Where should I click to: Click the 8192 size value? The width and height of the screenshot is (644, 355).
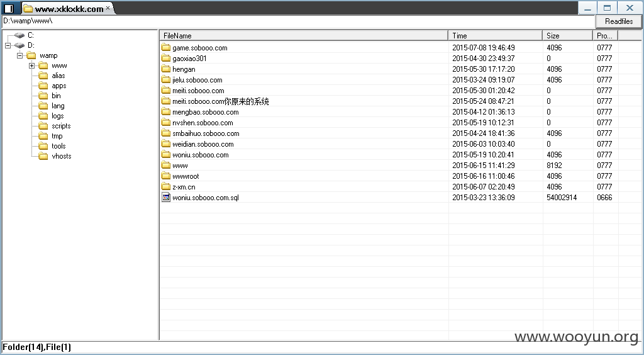coord(554,166)
